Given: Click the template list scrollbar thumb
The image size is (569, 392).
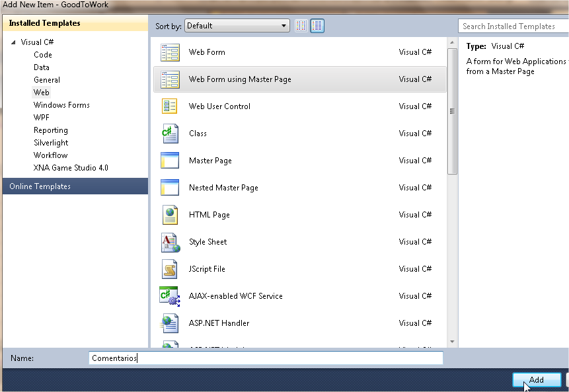Looking at the screenshot, I should point(452,112).
